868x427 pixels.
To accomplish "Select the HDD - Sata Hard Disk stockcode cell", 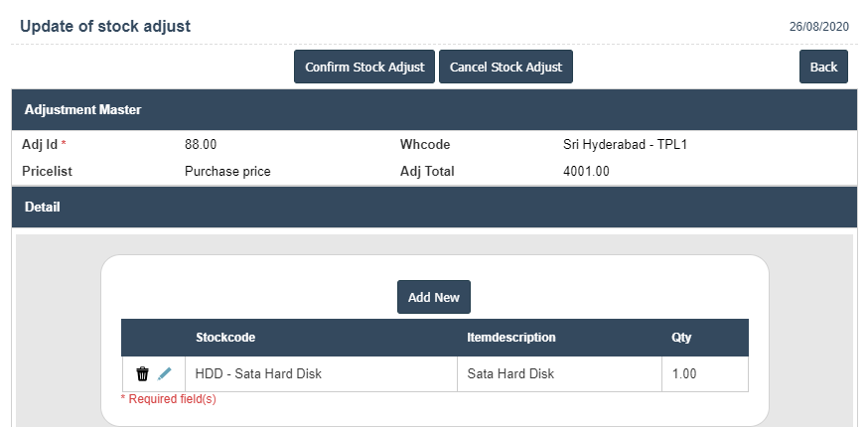I will (x=258, y=374).
